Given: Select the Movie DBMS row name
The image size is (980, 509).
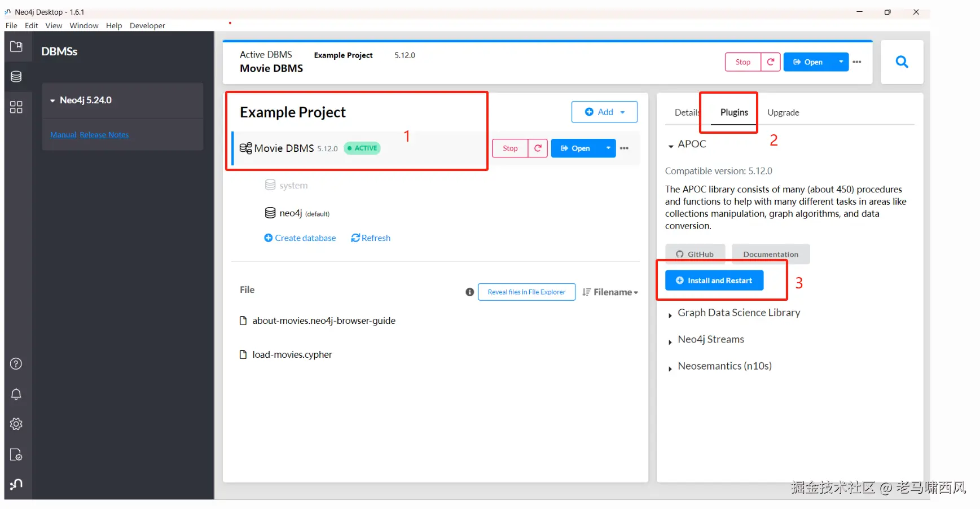Looking at the screenshot, I should (284, 148).
